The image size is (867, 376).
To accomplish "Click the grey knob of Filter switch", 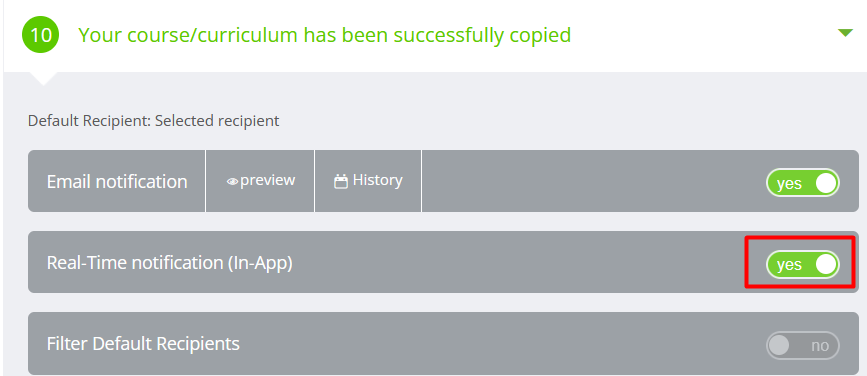I will point(779,346).
